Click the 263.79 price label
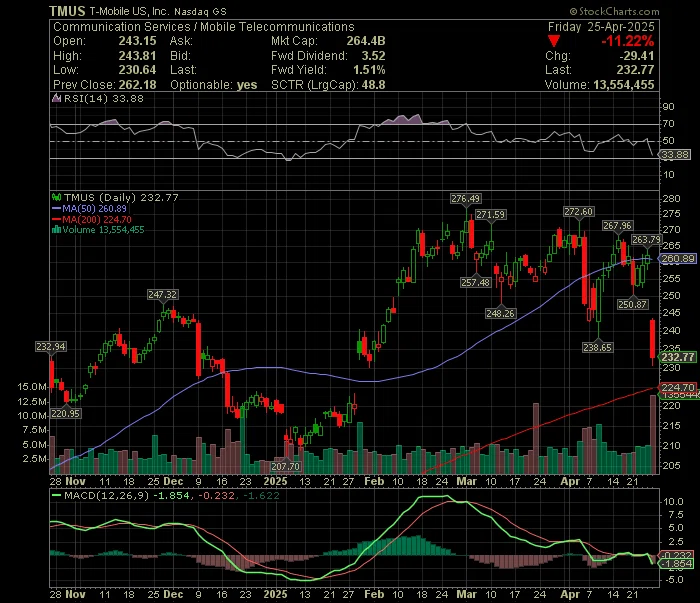 point(646,240)
